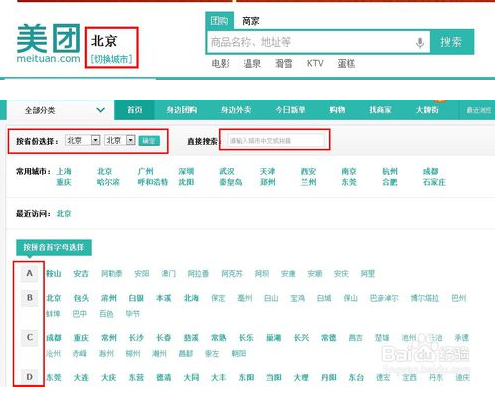The width and height of the screenshot is (495, 395).
Task: Pick 安吉 in the A row
Action: click(x=81, y=274)
